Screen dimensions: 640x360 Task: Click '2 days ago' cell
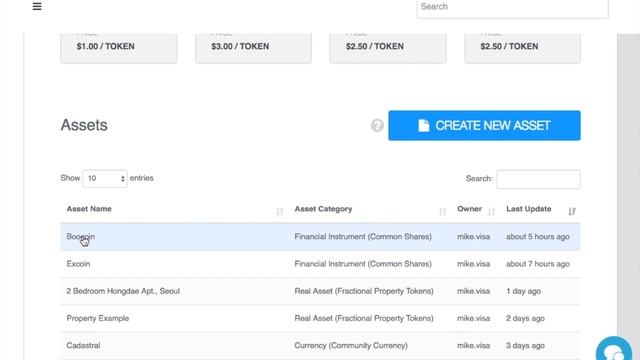(525, 318)
